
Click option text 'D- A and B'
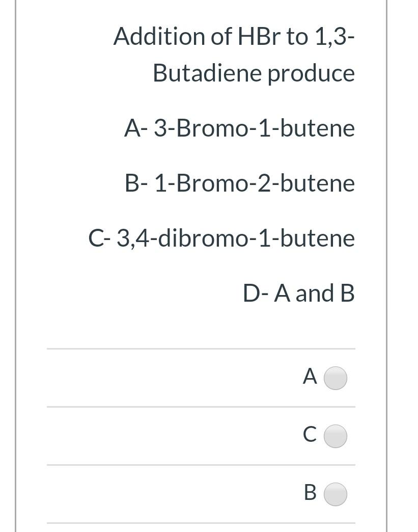pos(299,293)
